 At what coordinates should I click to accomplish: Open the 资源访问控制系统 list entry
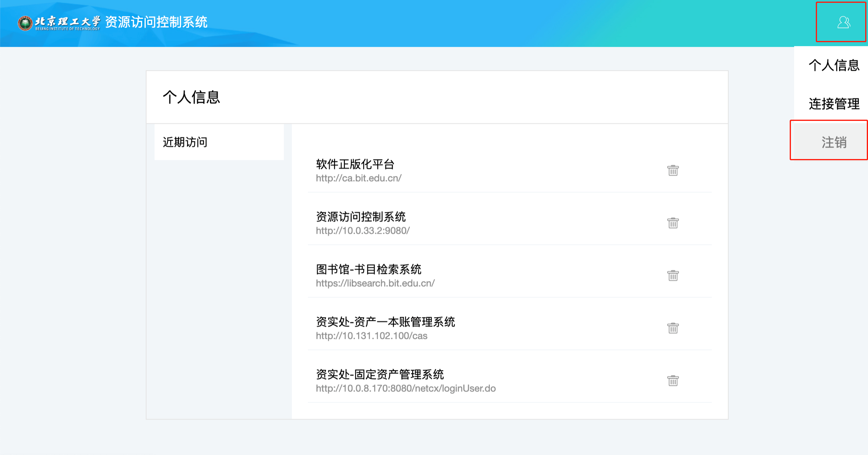(361, 217)
